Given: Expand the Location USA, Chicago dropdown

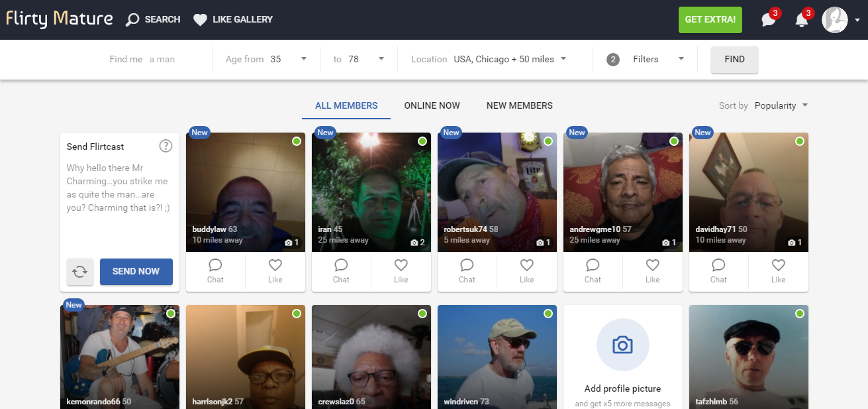Looking at the screenshot, I should [489, 59].
